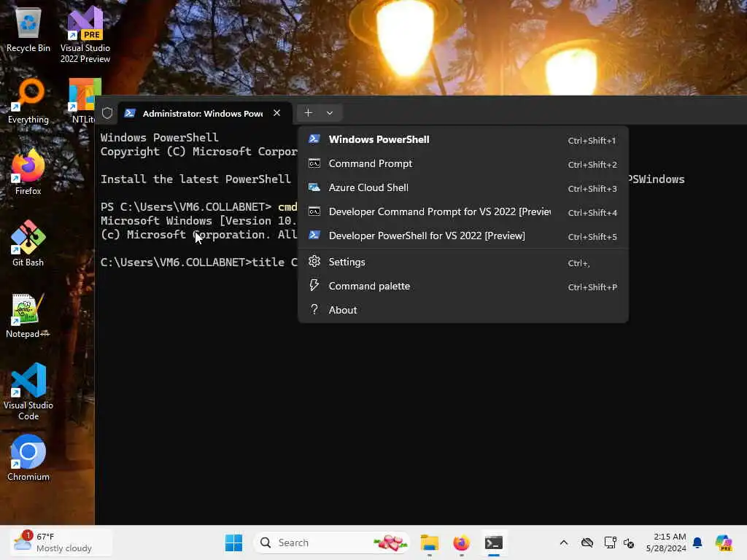Select the NTLite desktop shortcut
The image size is (747, 560).
(x=84, y=101)
